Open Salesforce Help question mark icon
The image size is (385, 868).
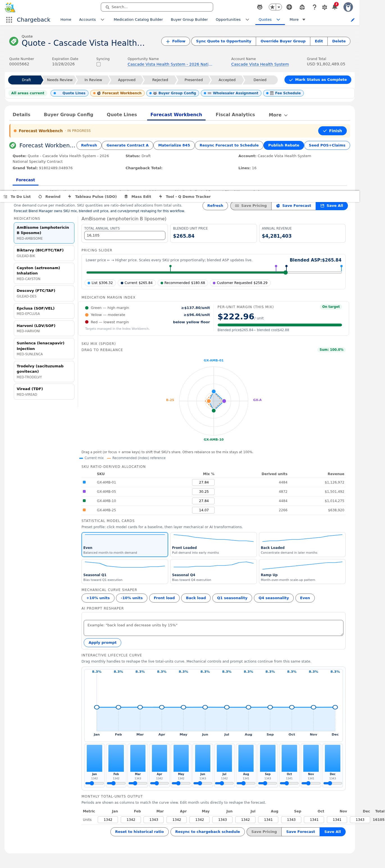pyautogui.click(x=314, y=7)
